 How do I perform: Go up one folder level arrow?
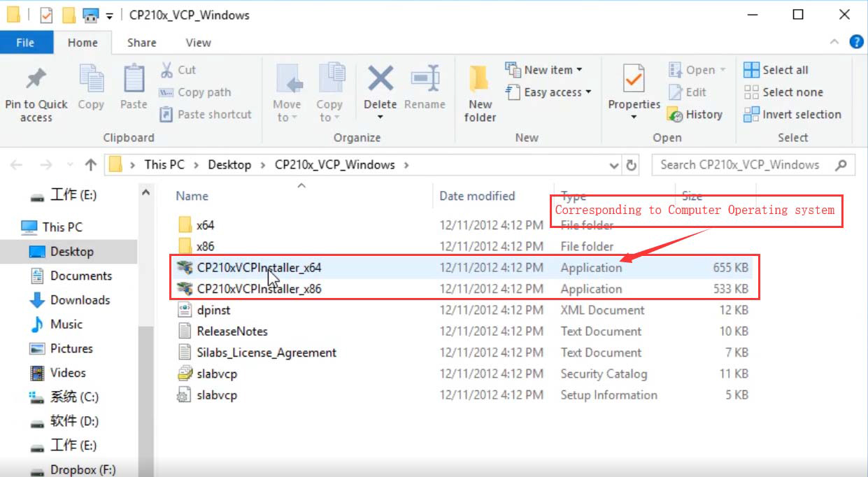click(90, 165)
